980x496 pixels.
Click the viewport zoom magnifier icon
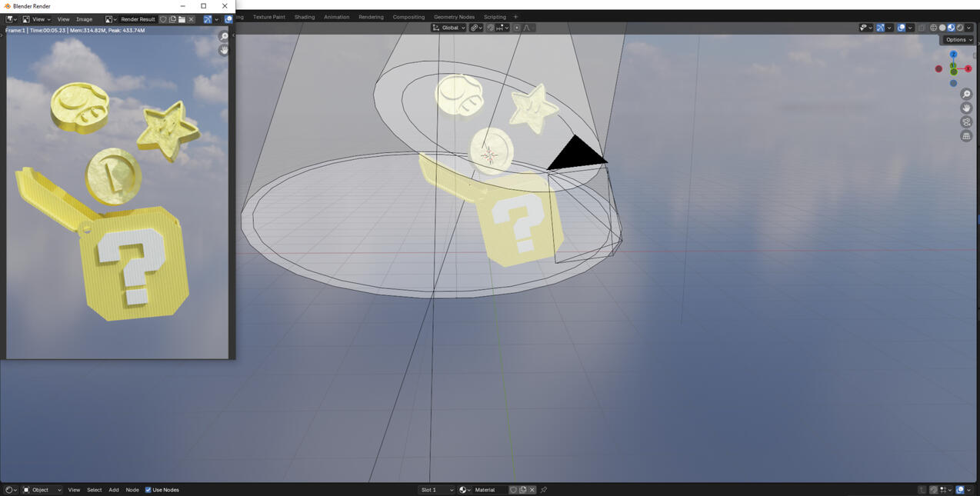pyautogui.click(x=966, y=95)
